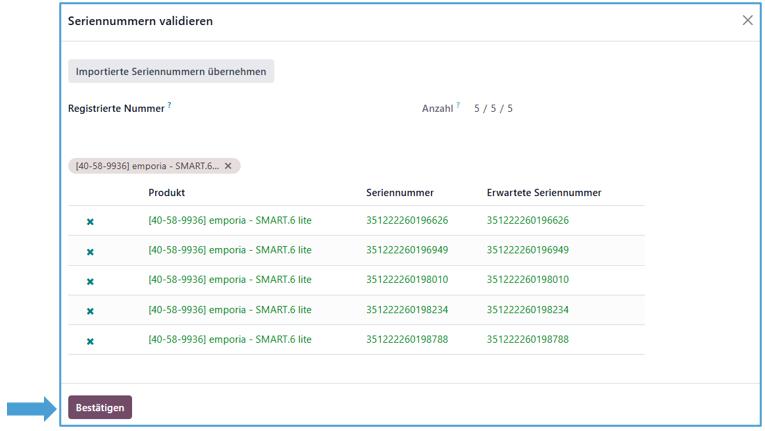Delete the last row ending in 198788
The width and height of the screenshot is (765, 431).
click(90, 341)
